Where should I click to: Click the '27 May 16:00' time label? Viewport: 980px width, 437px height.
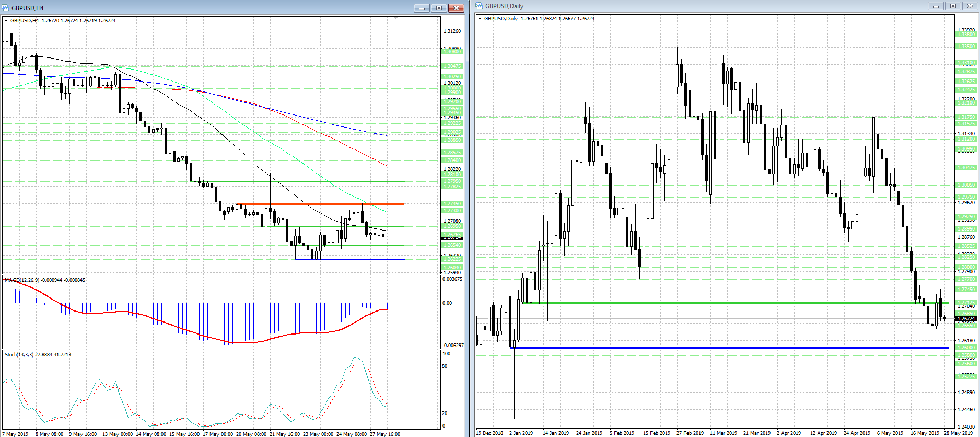385,434
